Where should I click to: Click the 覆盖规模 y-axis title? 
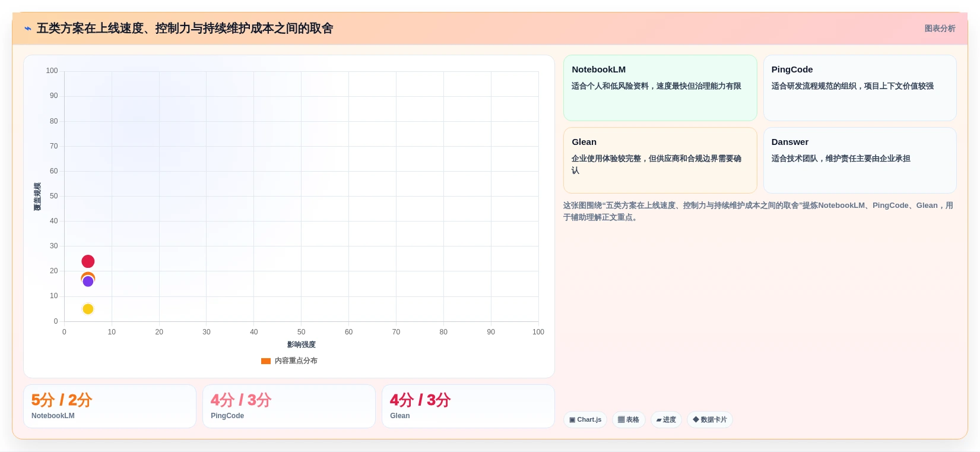37,197
